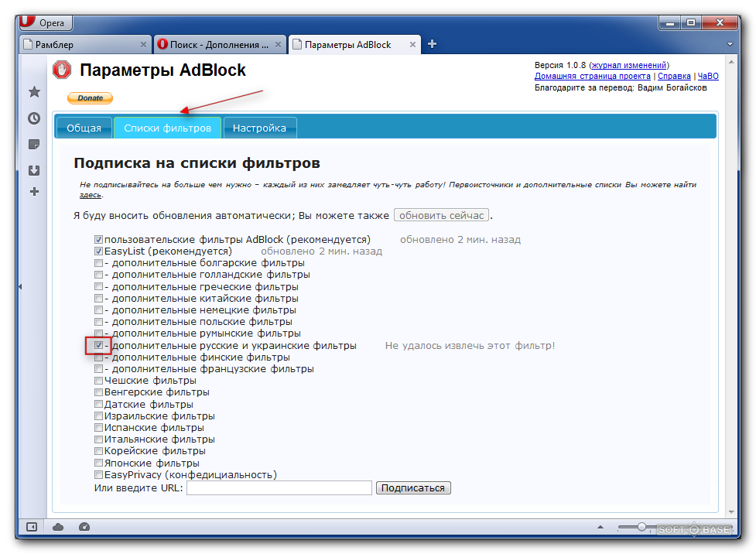
Task: Open the Opera main menu button
Action: click(46, 22)
